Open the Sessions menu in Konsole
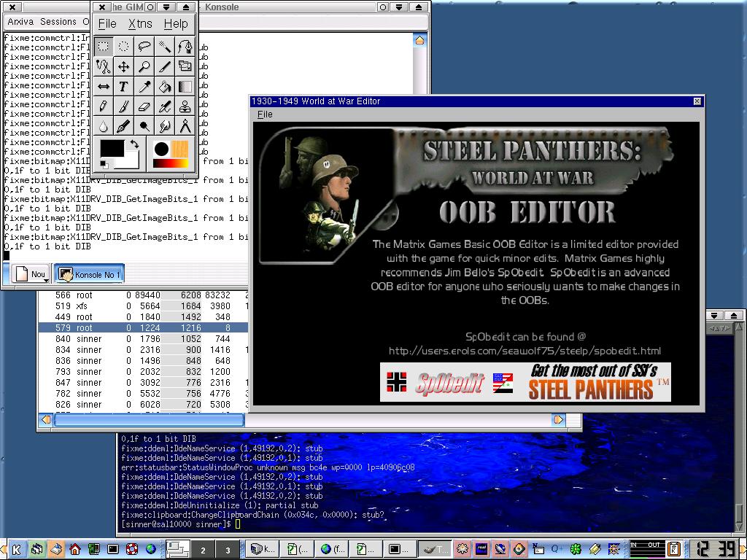 point(58,22)
